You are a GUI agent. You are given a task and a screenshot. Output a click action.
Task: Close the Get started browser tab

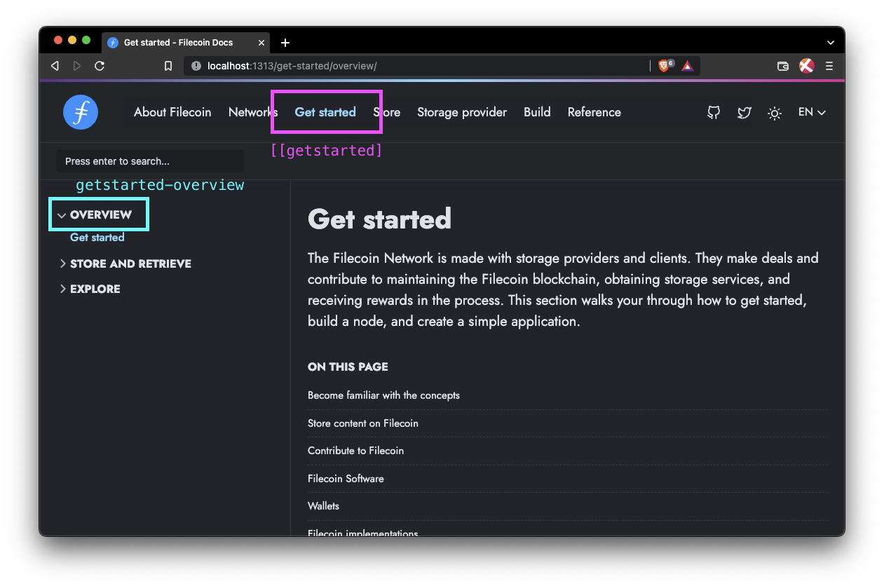click(x=261, y=43)
